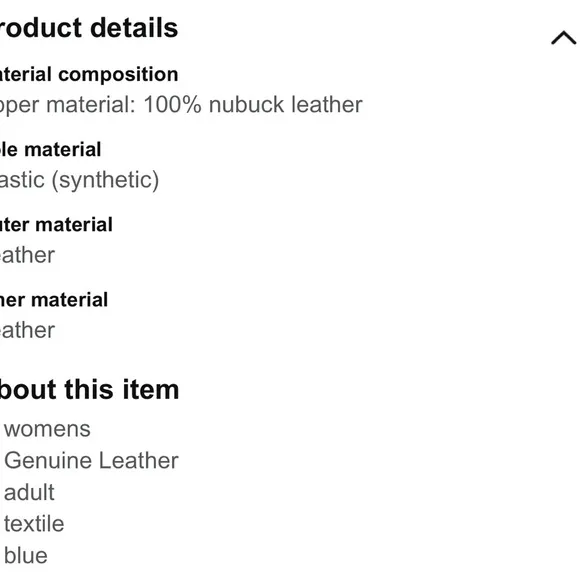
Task: Select the Sole material label
Action: 50,149
